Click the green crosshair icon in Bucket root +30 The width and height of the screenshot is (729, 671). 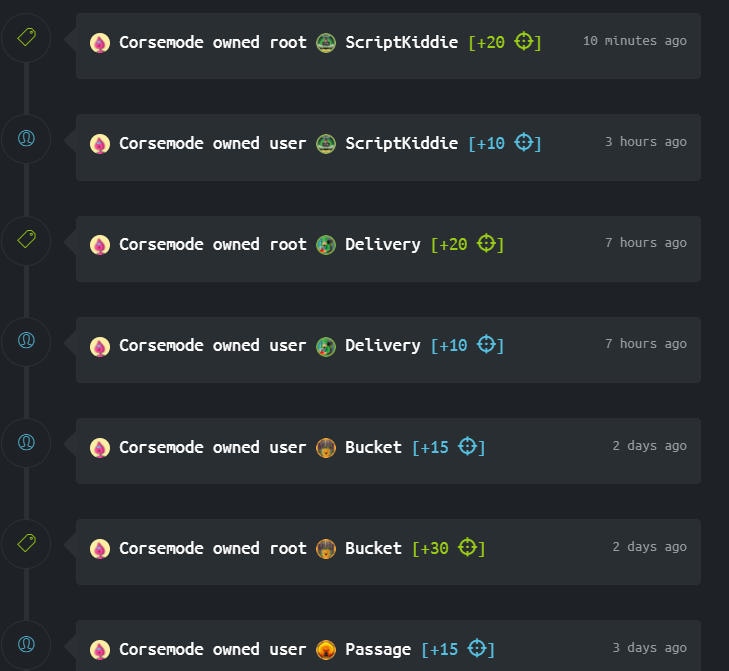click(467, 547)
